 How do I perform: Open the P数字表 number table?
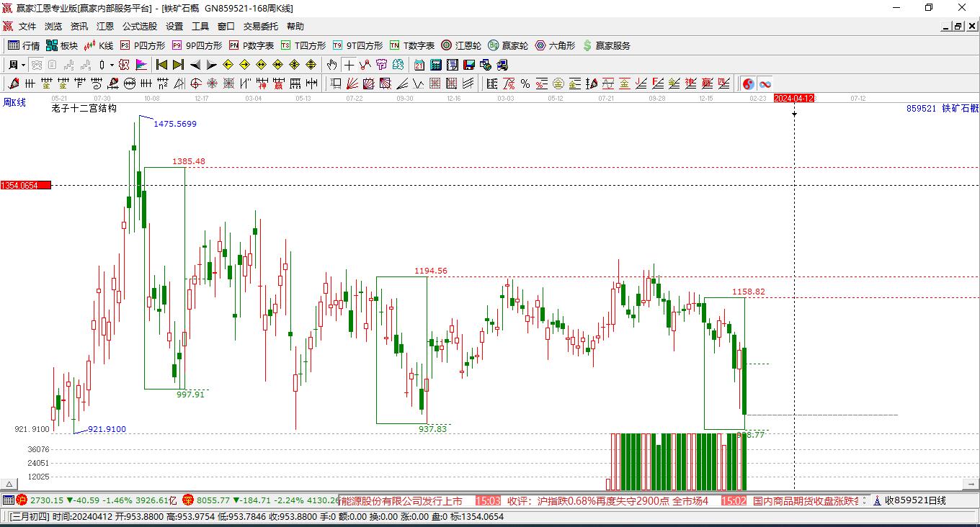(251, 45)
